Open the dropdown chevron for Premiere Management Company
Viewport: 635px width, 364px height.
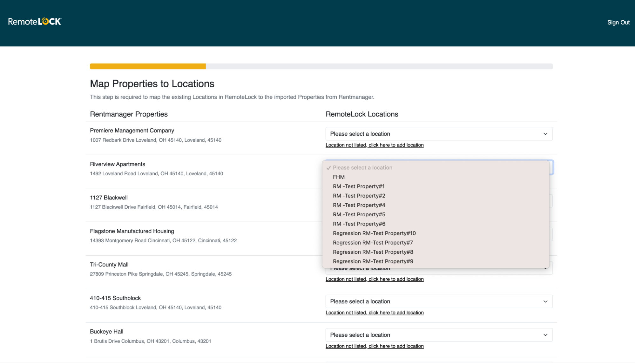click(x=546, y=134)
